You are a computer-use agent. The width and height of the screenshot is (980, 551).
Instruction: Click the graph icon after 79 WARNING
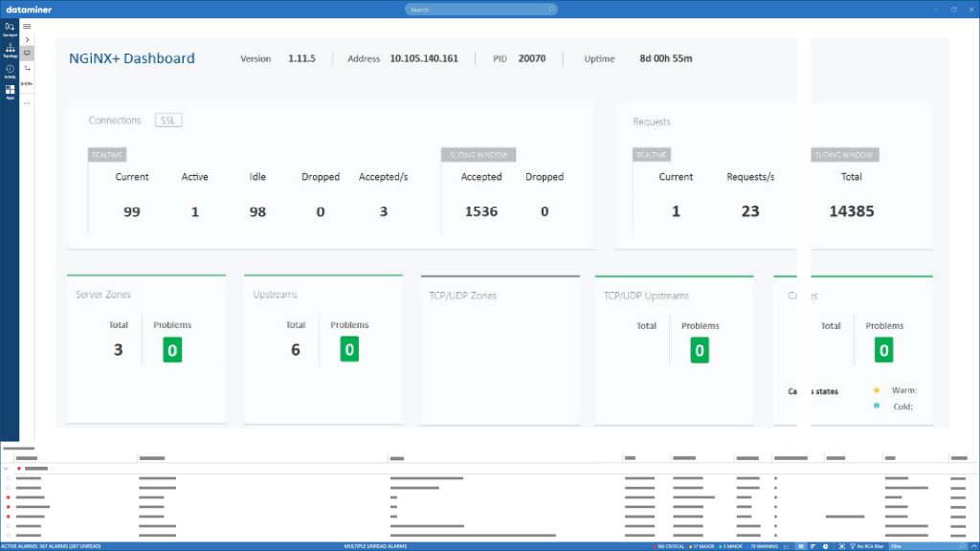[x=787, y=546]
